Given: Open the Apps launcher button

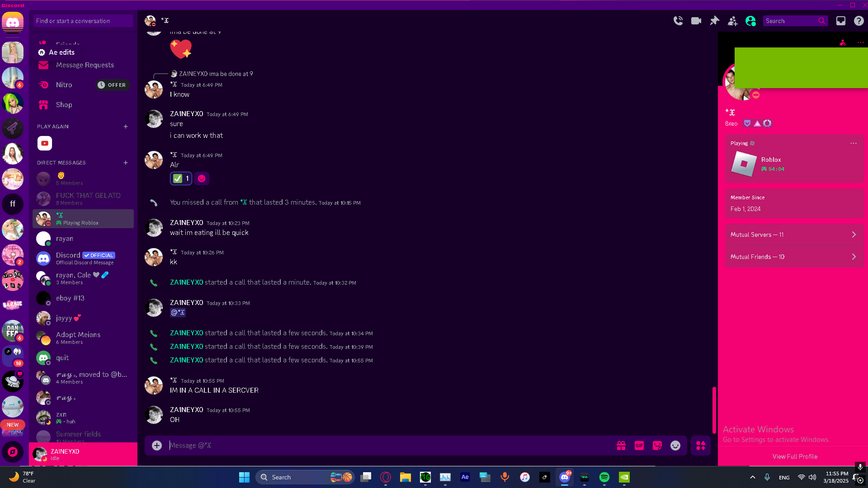Looking at the screenshot, I should (x=701, y=446).
